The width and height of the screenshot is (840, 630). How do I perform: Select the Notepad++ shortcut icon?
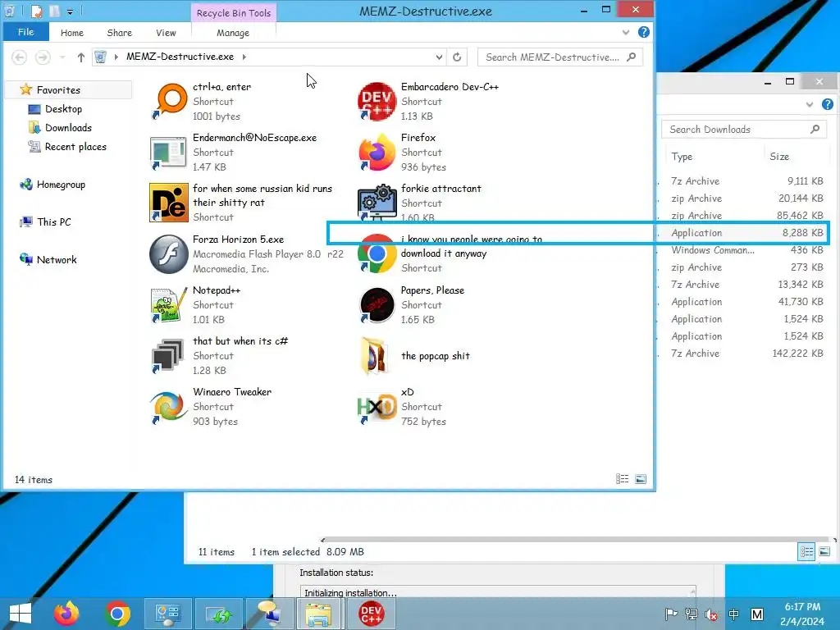coord(169,304)
